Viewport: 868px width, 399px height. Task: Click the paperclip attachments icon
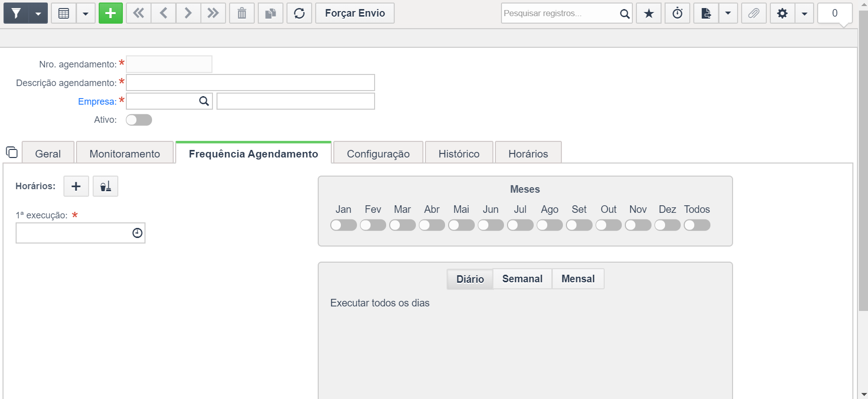(753, 13)
